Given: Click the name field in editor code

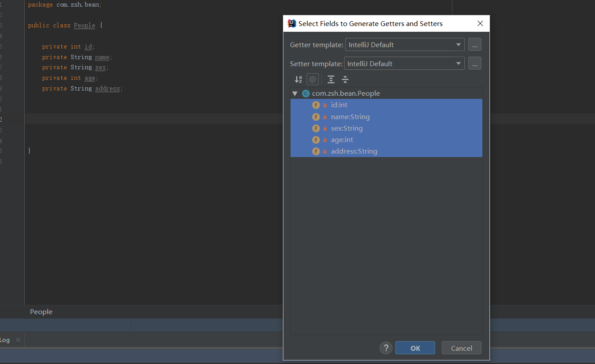Looking at the screenshot, I should click(102, 57).
